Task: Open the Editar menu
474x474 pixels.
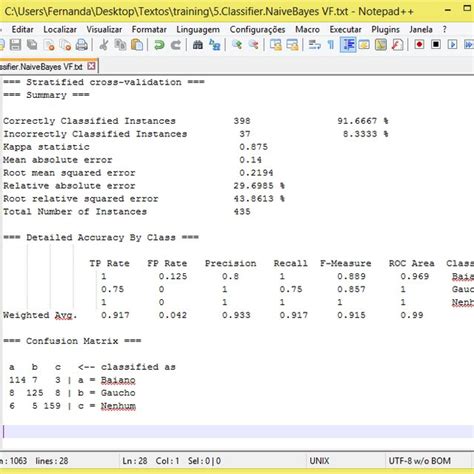Action: [x=22, y=30]
